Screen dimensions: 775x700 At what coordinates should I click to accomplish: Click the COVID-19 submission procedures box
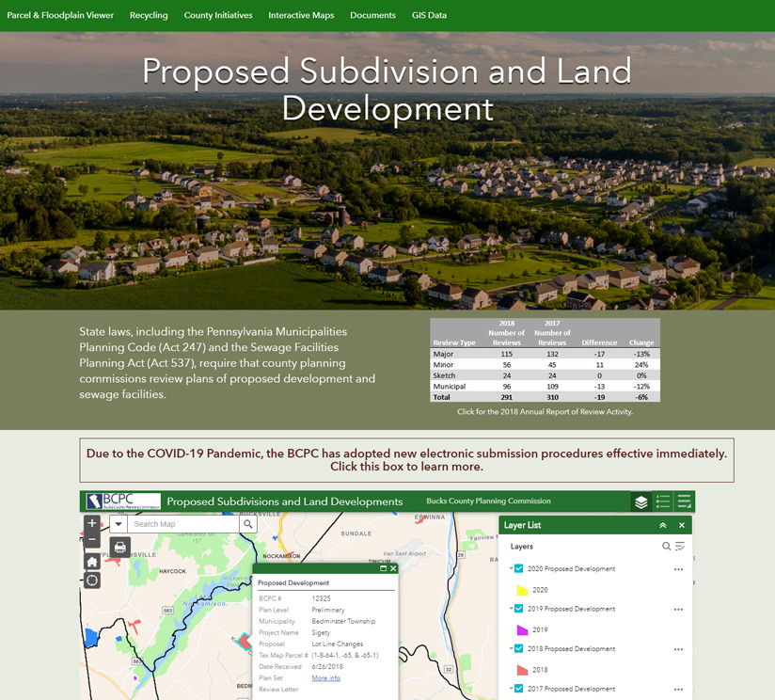(406, 460)
